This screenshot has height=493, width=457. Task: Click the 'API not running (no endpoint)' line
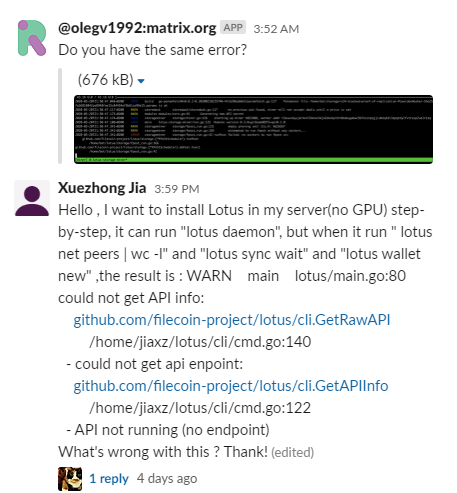click(x=168, y=430)
